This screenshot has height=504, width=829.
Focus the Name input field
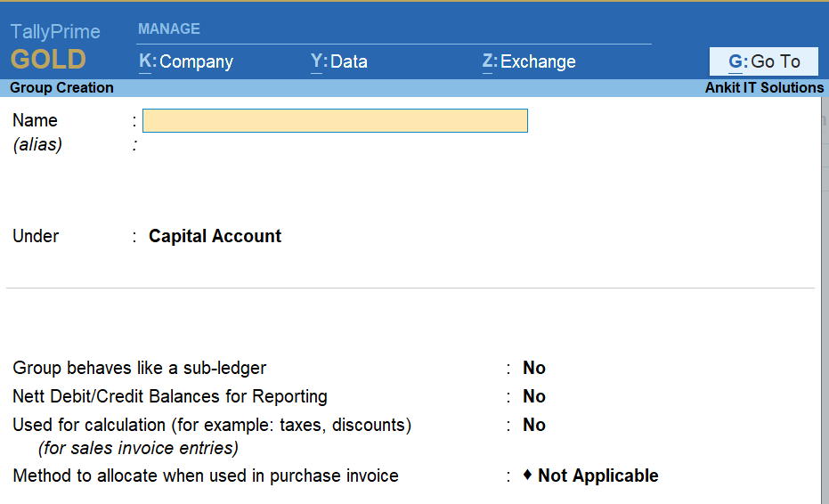[x=335, y=121]
